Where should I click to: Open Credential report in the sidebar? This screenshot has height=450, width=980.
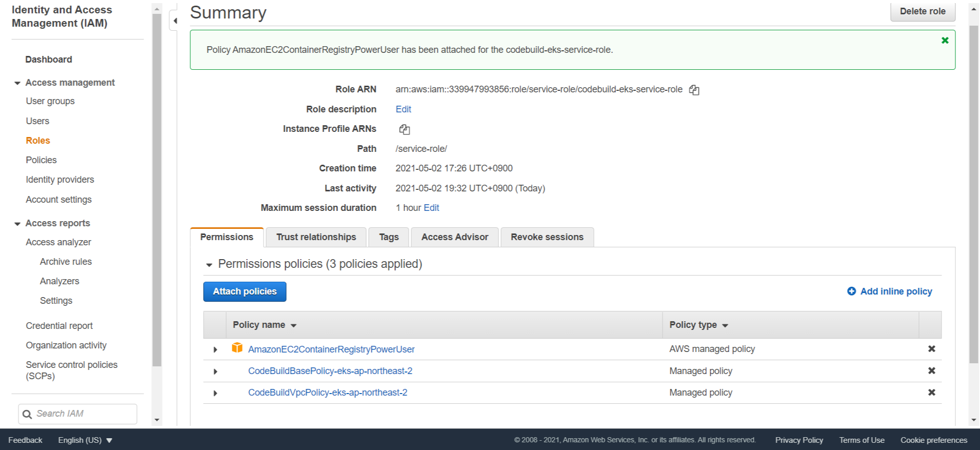point(59,326)
